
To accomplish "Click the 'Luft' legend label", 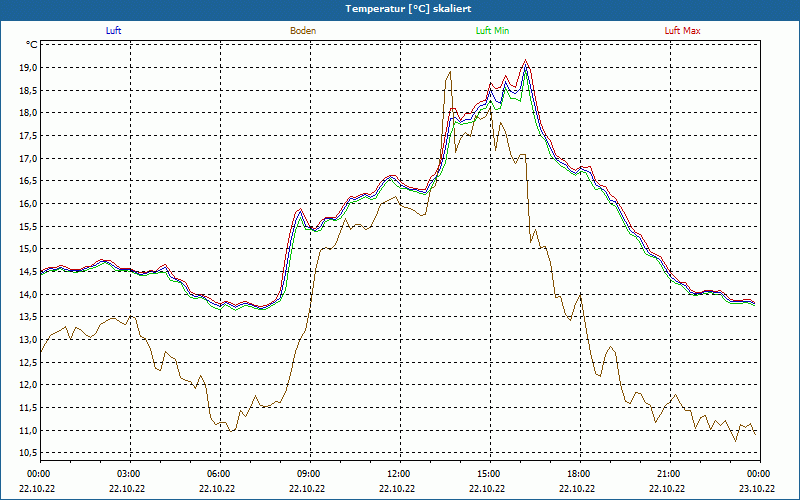I will (x=113, y=31).
